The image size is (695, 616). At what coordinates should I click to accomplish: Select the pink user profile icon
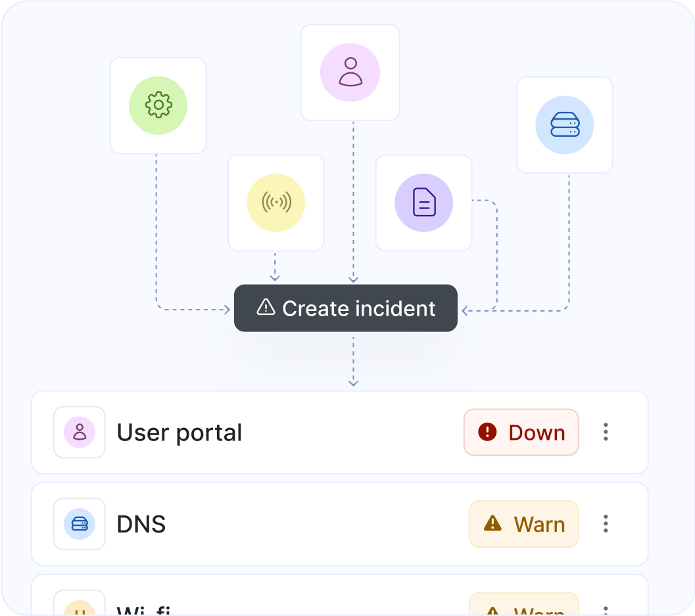point(350,72)
